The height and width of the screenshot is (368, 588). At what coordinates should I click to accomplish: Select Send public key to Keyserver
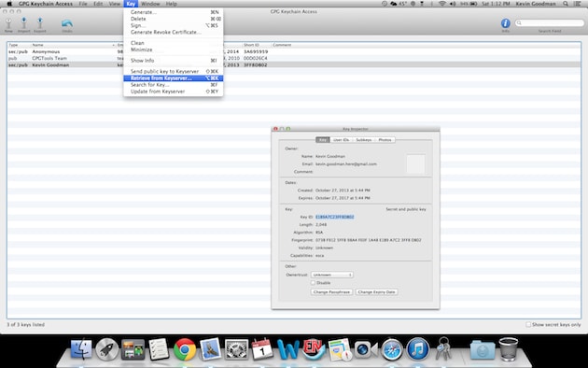[x=174, y=71]
